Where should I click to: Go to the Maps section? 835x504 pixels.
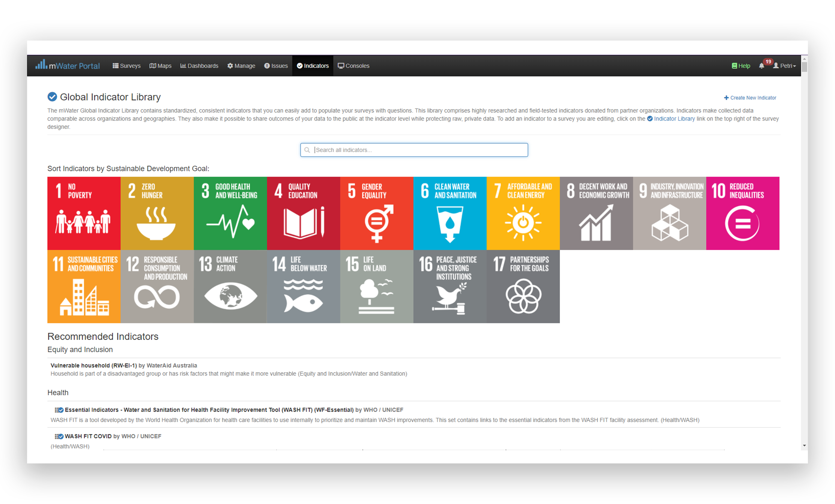160,66
